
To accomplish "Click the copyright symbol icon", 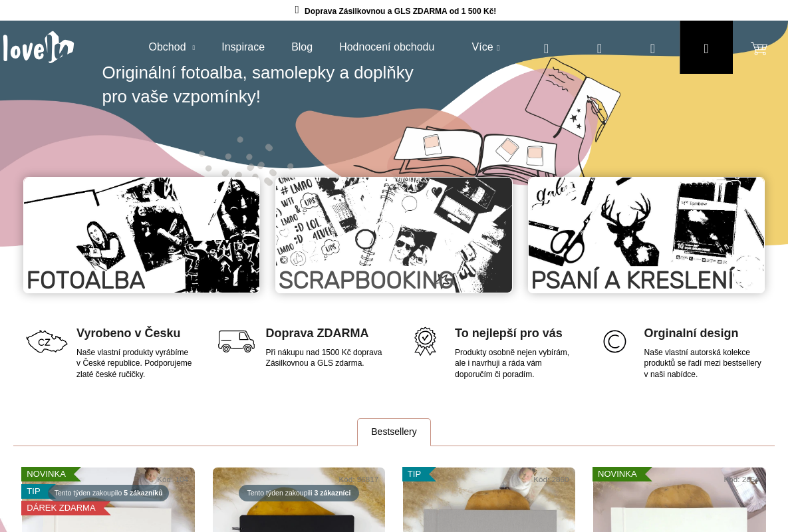I will click(x=614, y=341).
